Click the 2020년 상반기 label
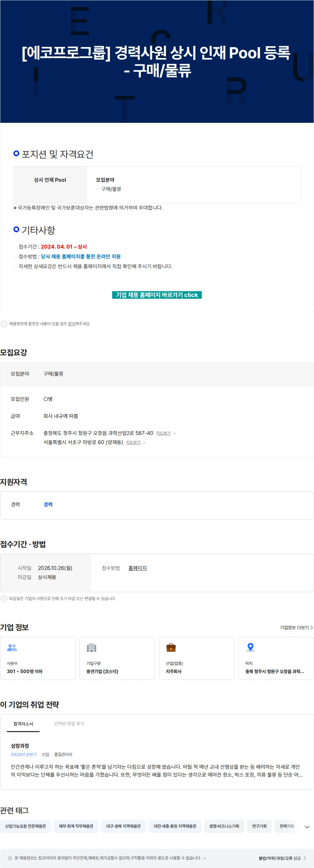Screen dimensions: 314x868 24,754
